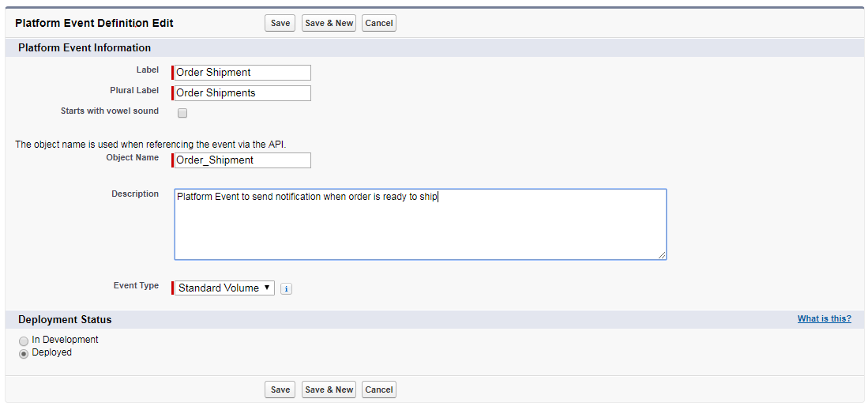Click the Starts with vowel sound label

(x=110, y=111)
